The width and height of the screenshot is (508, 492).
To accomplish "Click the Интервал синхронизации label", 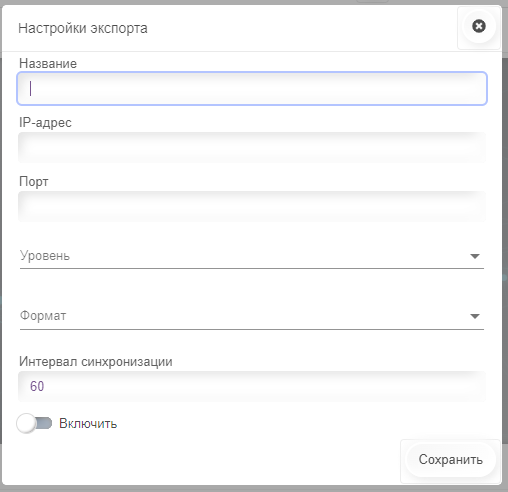I will tap(96, 361).
